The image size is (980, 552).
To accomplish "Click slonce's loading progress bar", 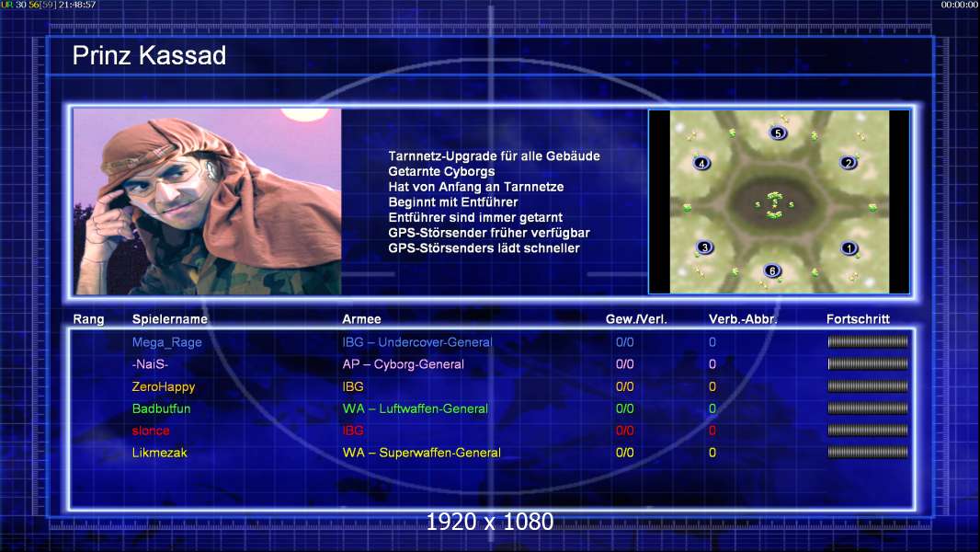I will (868, 430).
